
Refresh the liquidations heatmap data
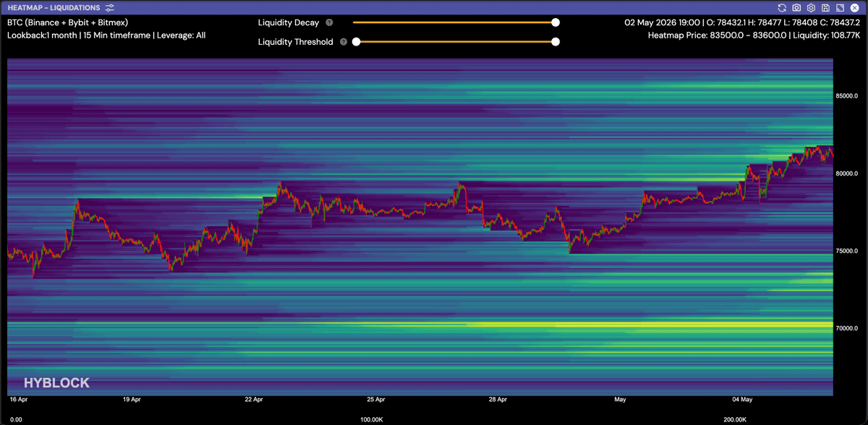click(x=782, y=7)
